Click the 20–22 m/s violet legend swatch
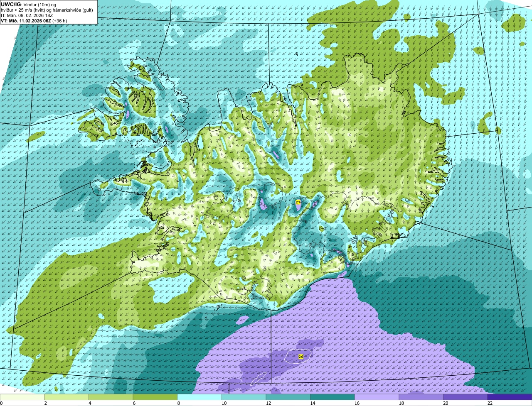The width and height of the screenshot is (532, 406). pyautogui.click(x=465, y=397)
